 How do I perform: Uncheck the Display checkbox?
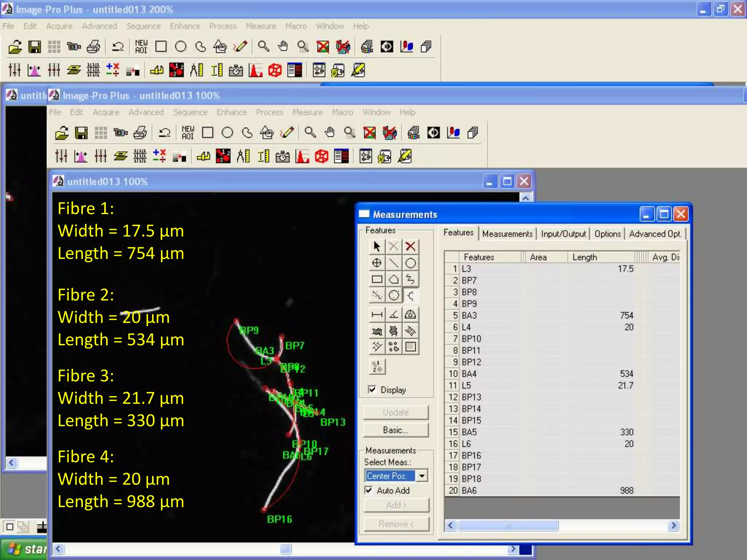(x=372, y=389)
